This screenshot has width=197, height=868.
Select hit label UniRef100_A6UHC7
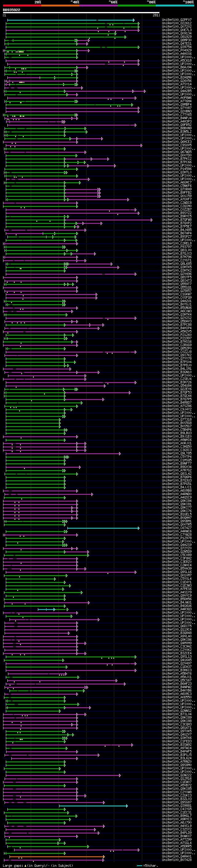tap(177, 182)
